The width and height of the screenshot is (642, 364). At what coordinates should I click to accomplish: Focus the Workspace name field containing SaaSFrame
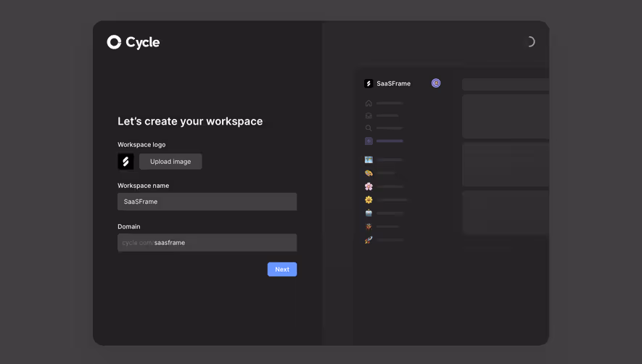(x=207, y=202)
